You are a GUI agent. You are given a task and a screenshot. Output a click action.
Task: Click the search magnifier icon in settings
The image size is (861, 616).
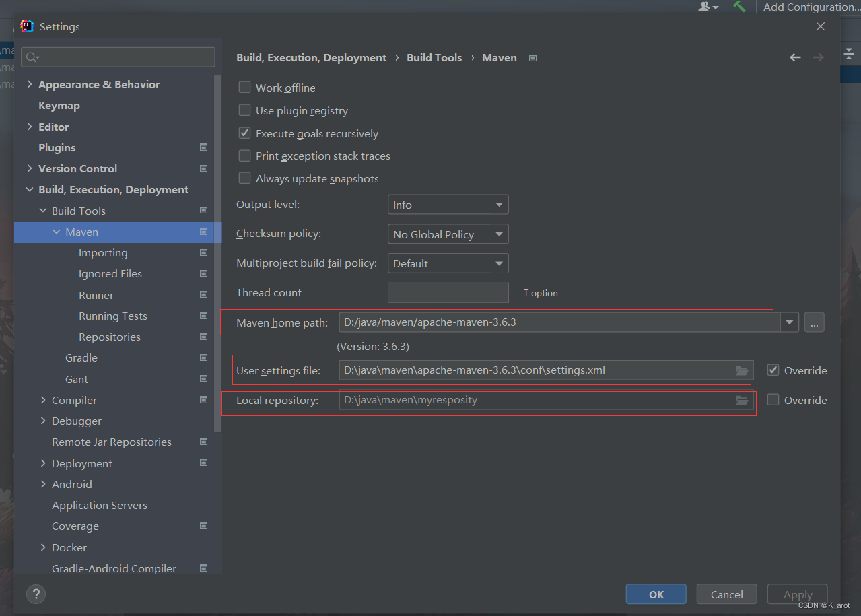coord(32,57)
